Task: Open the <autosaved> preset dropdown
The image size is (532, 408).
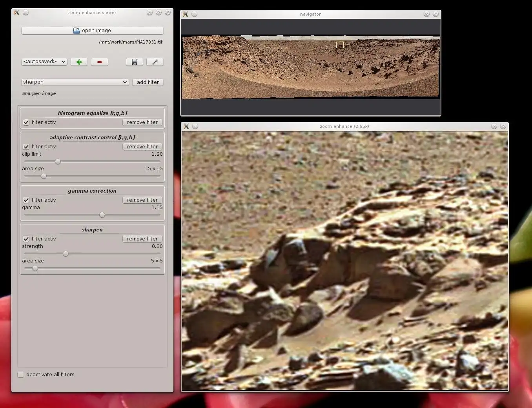Action: [x=44, y=62]
